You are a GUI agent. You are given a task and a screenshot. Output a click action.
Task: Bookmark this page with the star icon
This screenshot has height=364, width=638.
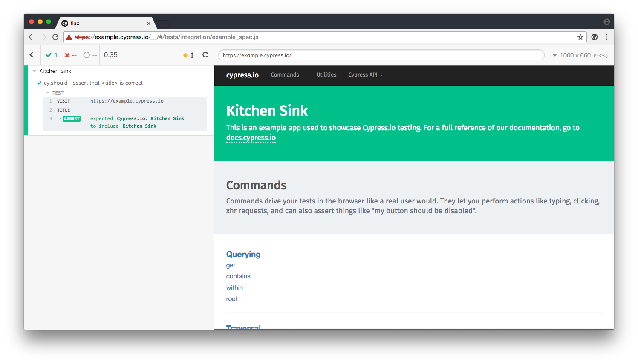[x=580, y=37]
